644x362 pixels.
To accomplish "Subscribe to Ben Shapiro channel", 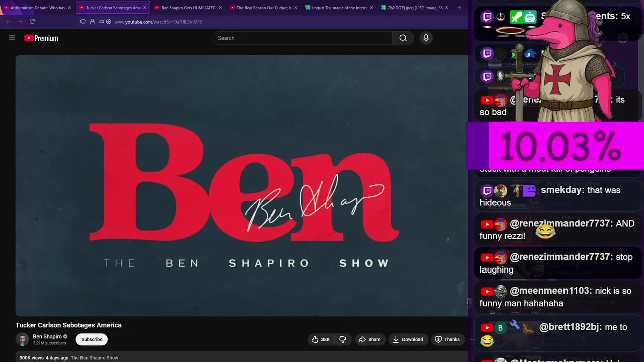I will tap(92, 339).
